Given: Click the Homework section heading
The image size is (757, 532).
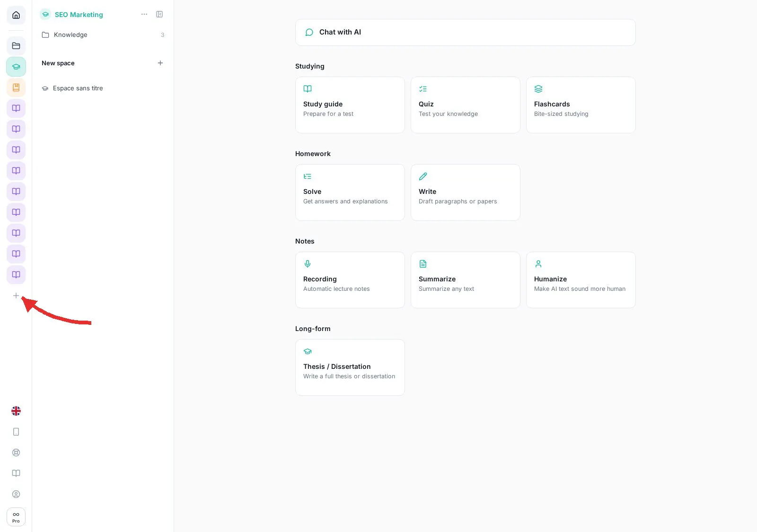Looking at the screenshot, I should [313, 154].
